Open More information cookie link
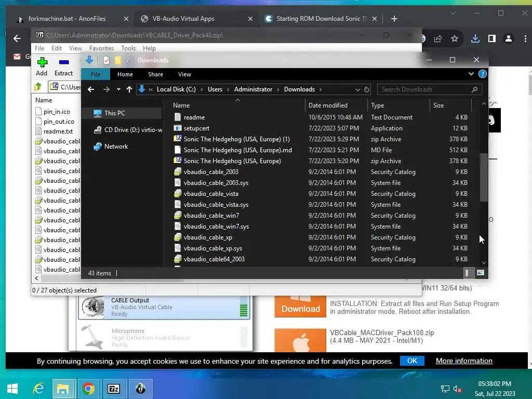The height and width of the screenshot is (399, 532). (464, 361)
